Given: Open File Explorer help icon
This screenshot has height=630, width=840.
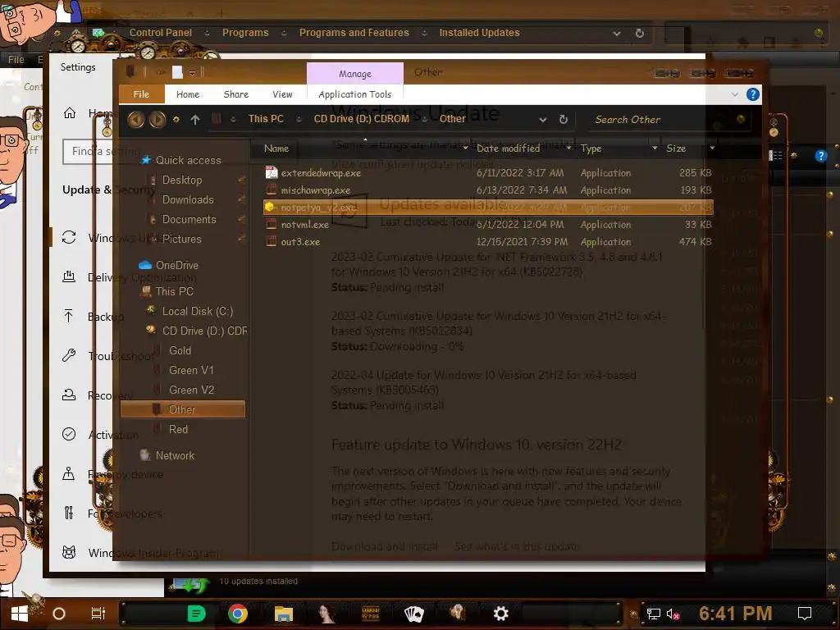Looking at the screenshot, I should click(753, 94).
